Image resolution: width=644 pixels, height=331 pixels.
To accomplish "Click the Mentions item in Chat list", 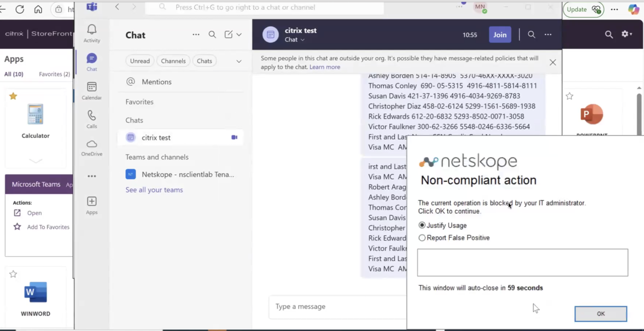I will click(156, 82).
